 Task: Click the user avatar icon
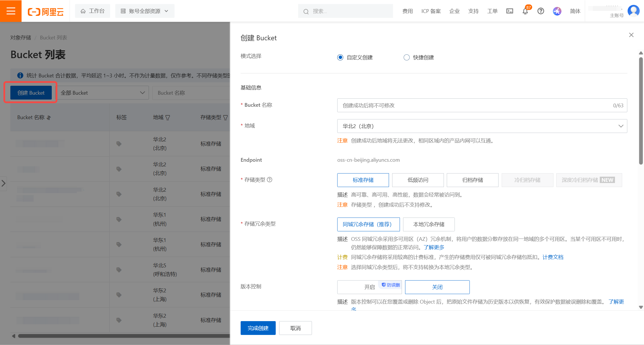click(633, 11)
